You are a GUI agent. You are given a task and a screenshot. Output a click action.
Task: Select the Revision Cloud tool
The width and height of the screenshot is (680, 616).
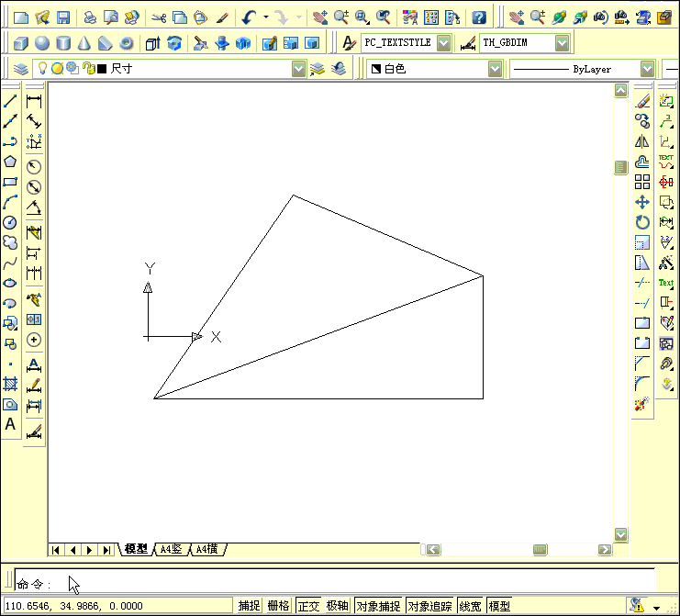(10, 242)
